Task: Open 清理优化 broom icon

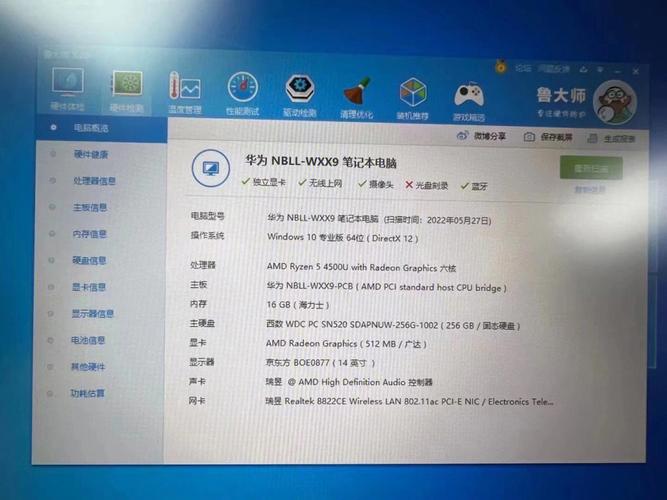Action: pyautogui.click(x=356, y=91)
